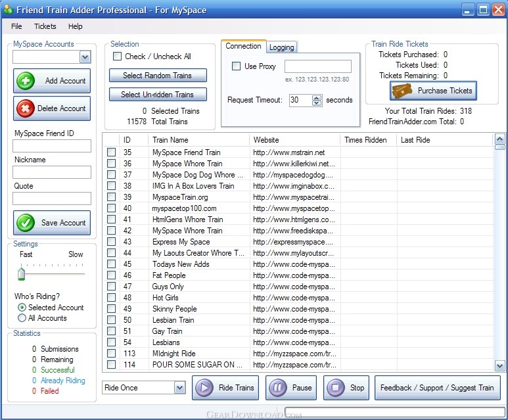508x420 pixels.
Task: Toggle the Check / Uncheck All checkbox
Action: pos(117,57)
